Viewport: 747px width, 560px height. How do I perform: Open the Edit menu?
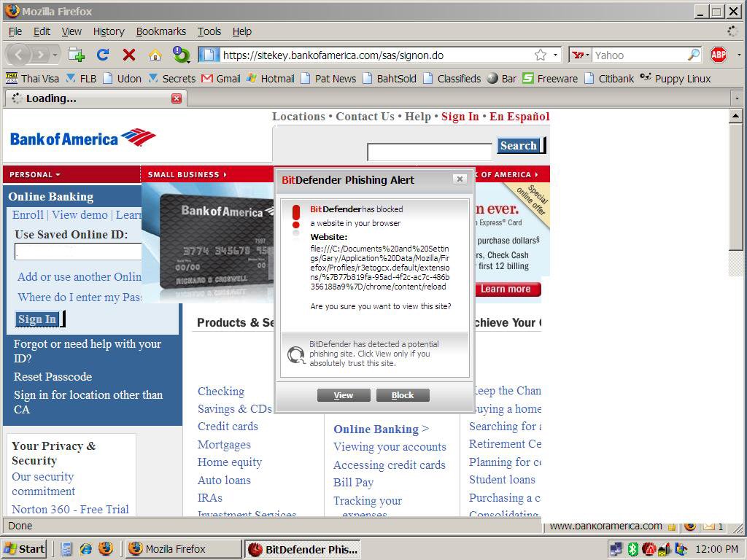42,31
